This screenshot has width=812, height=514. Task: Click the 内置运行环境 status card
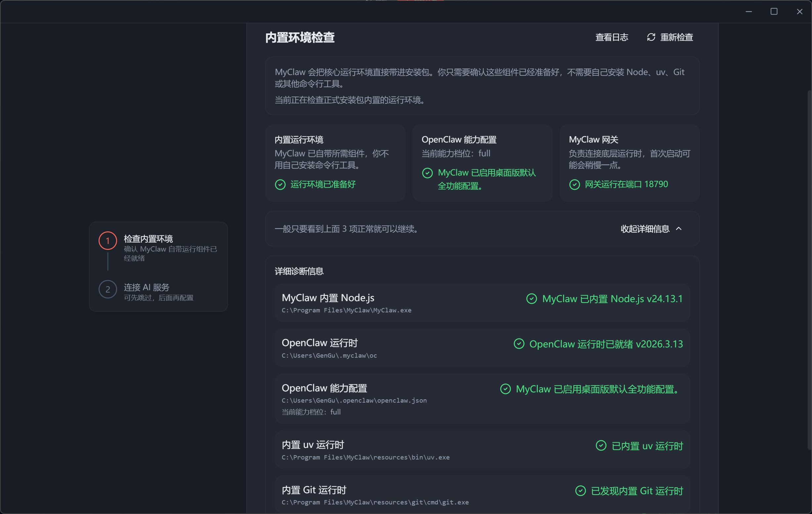click(335, 163)
